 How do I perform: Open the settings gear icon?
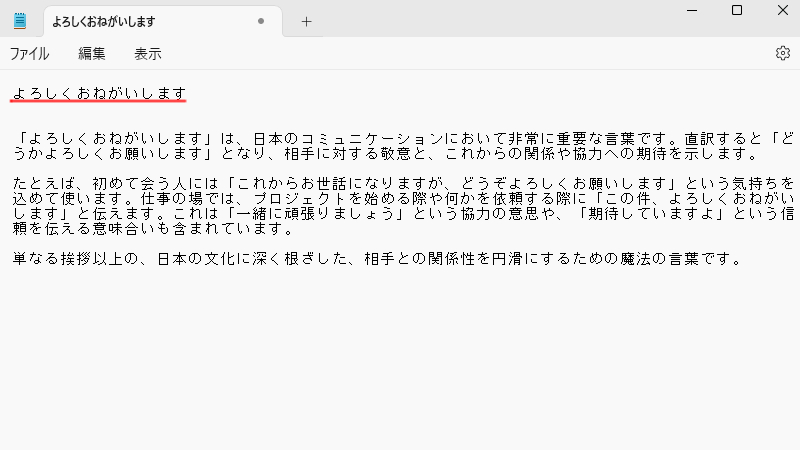[x=783, y=53]
